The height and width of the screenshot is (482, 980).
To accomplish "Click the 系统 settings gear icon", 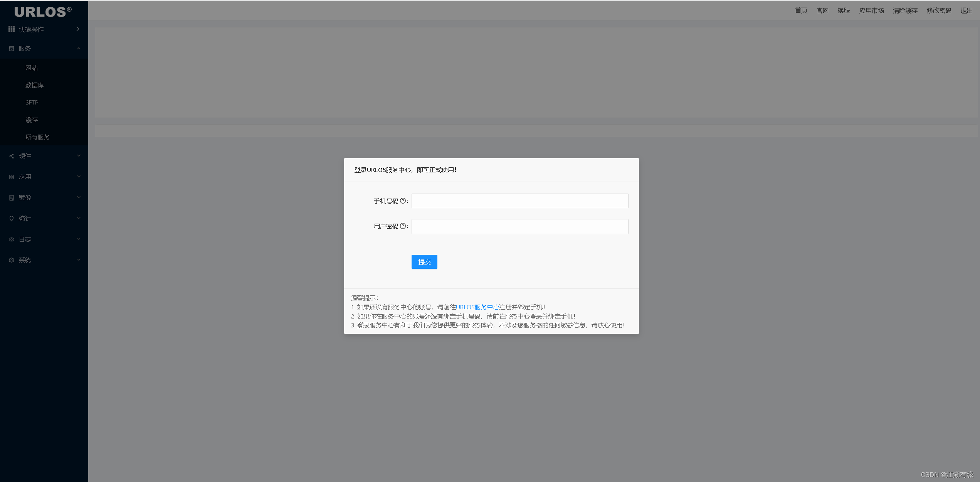I will point(11,260).
